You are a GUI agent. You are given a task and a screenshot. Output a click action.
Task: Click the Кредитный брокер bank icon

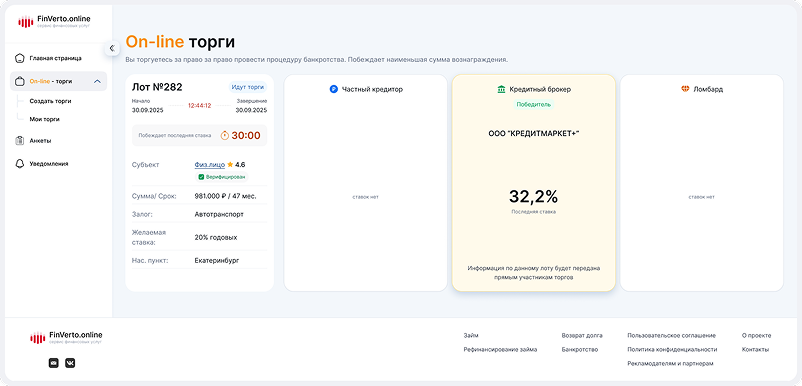(x=501, y=89)
